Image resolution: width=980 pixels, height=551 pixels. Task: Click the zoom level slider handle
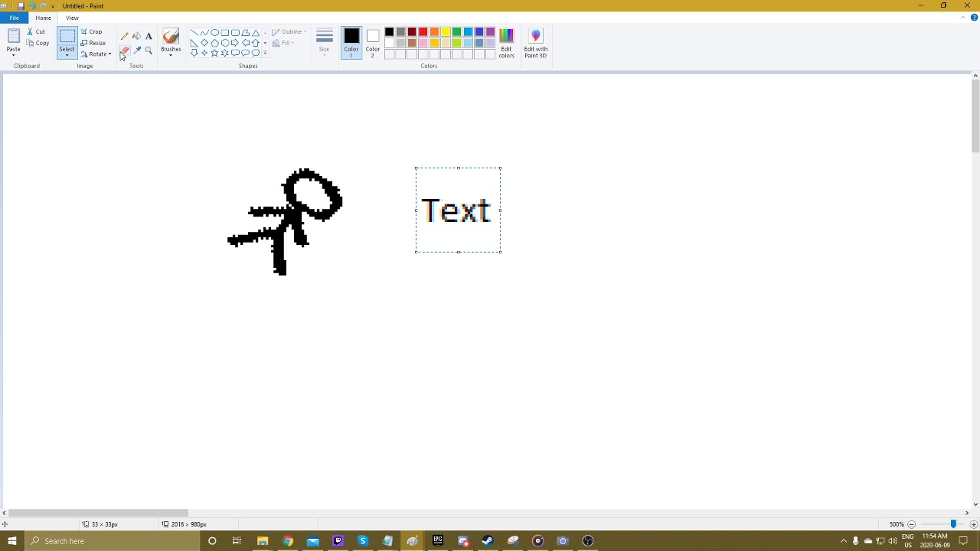(x=953, y=524)
